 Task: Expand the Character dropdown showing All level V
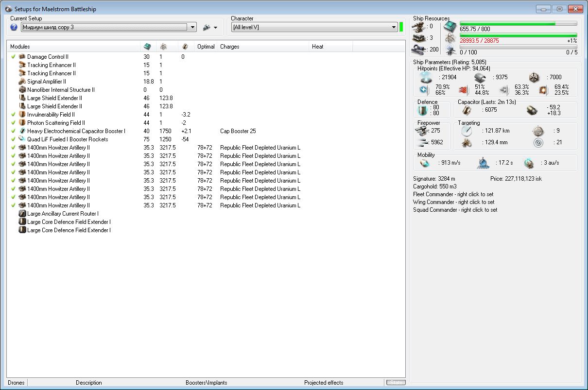tap(394, 27)
